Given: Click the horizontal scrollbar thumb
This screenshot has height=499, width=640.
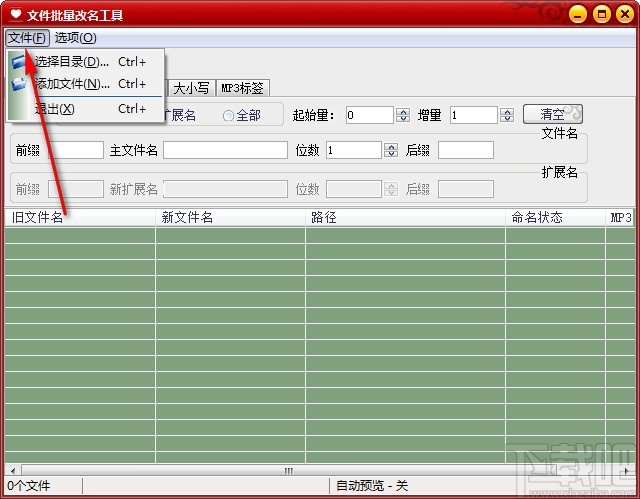Looking at the screenshot, I should [289, 470].
